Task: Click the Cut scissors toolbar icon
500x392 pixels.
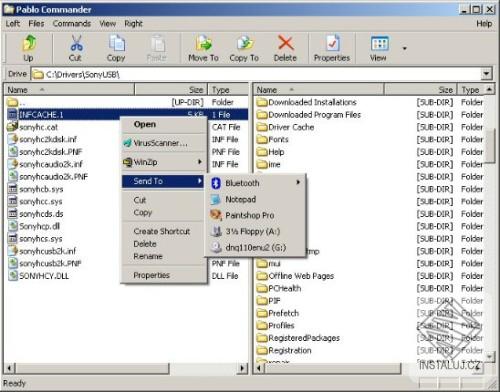Action: click(x=76, y=43)
